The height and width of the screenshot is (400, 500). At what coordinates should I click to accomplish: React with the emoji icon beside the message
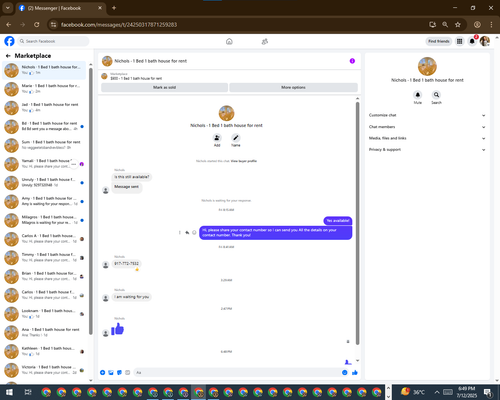tap(194, 233)
